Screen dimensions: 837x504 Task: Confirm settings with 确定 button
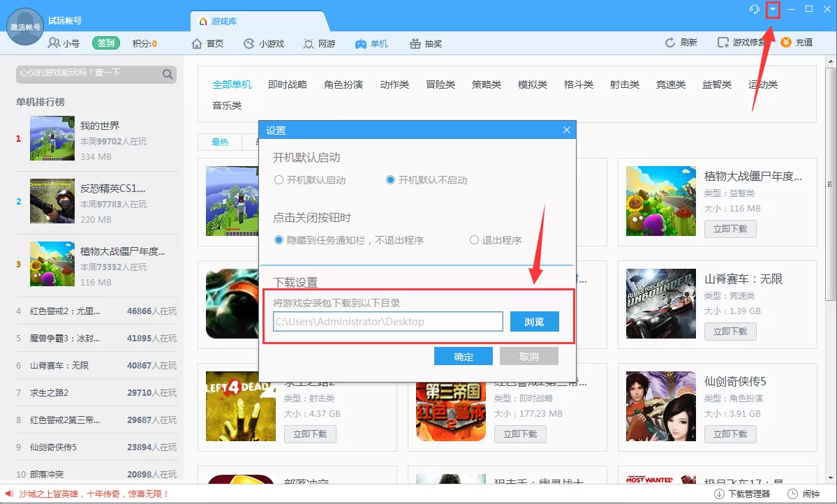(x=464, y=357)
